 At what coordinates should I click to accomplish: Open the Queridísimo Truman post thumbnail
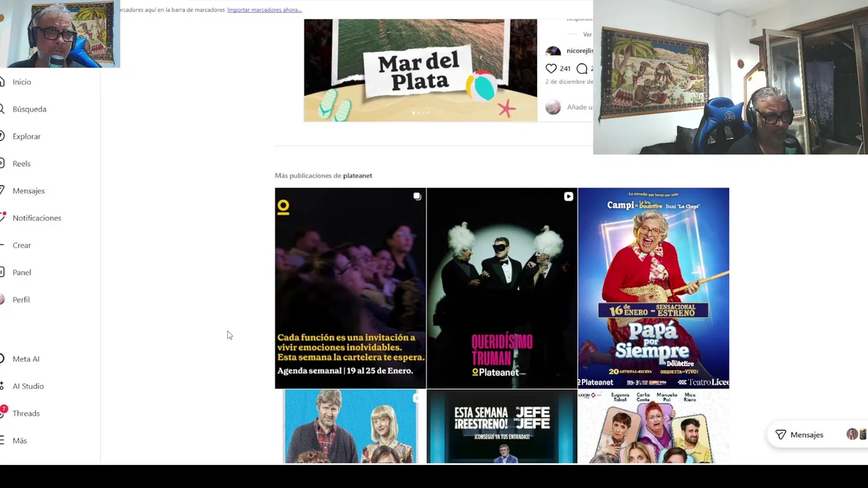pos(502,288)
